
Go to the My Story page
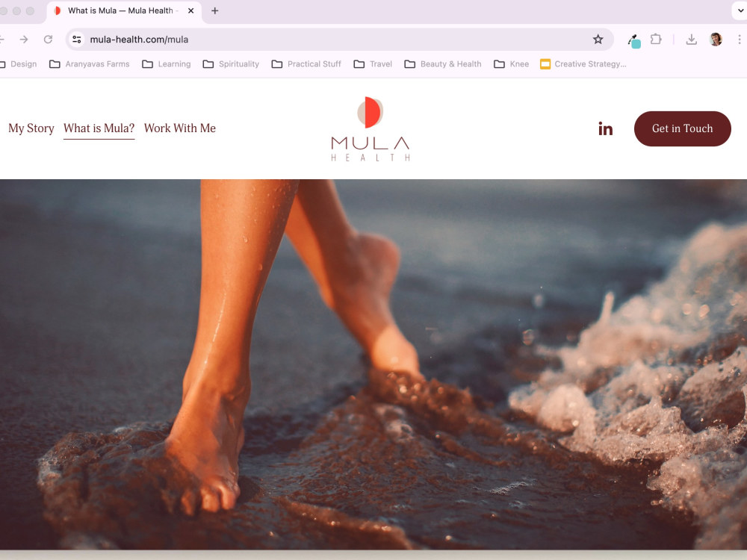[31, 128]
